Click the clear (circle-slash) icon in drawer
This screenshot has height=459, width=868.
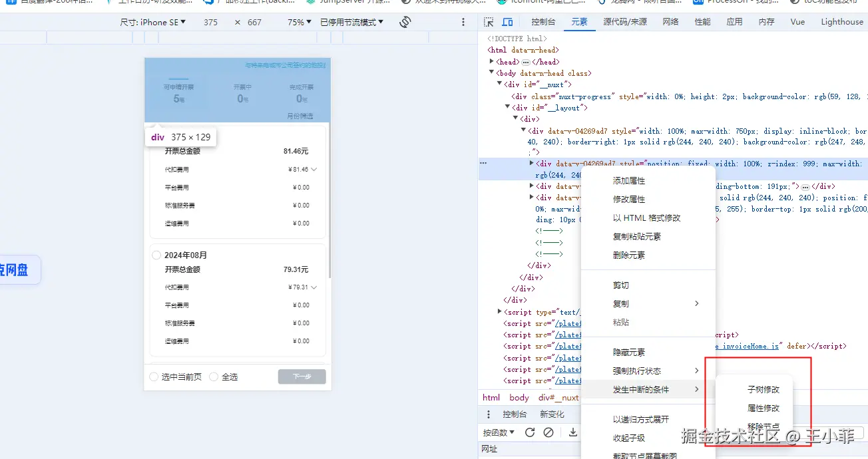pos(548,432)
